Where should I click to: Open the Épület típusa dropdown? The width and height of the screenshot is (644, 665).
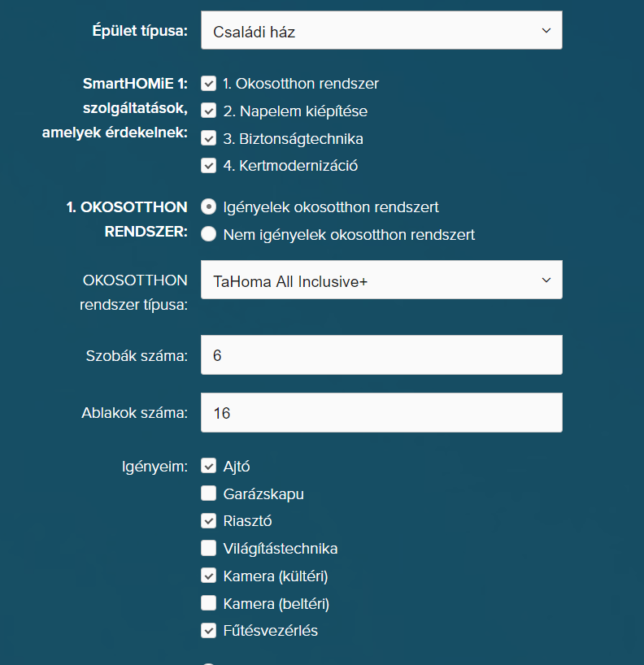click(381, 32)
